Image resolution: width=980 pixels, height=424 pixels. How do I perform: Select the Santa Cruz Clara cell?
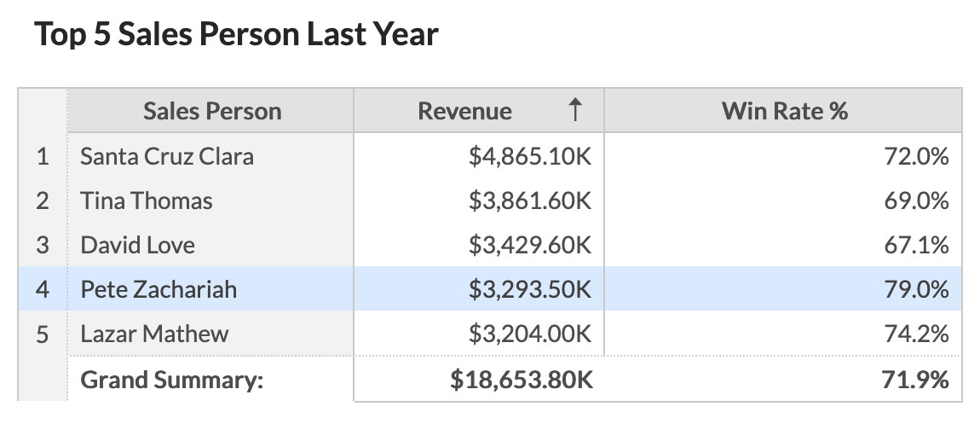167,157
